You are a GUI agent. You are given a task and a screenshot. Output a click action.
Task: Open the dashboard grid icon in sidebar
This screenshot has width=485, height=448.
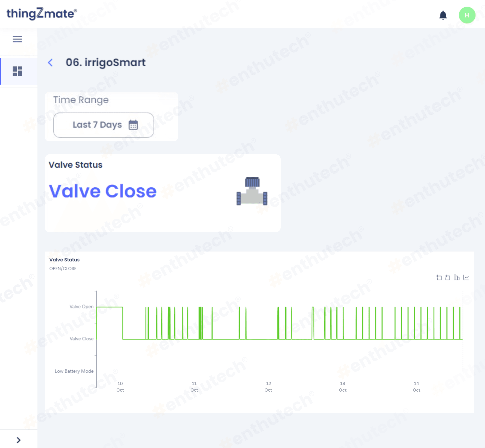click(x=17, y=71)
